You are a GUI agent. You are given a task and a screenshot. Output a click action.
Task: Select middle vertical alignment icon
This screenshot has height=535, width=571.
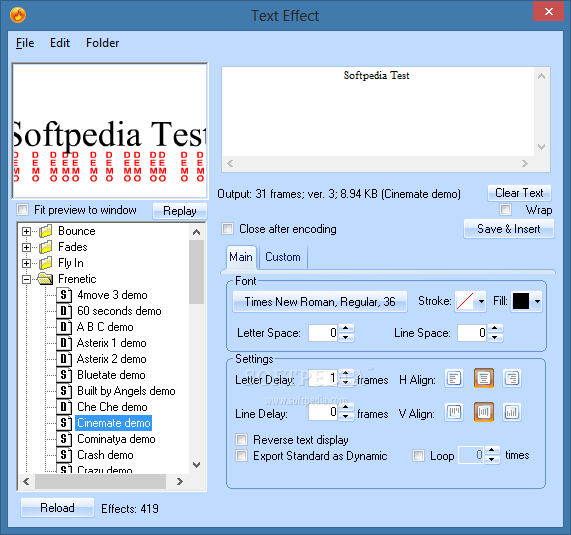coord(484,412)
